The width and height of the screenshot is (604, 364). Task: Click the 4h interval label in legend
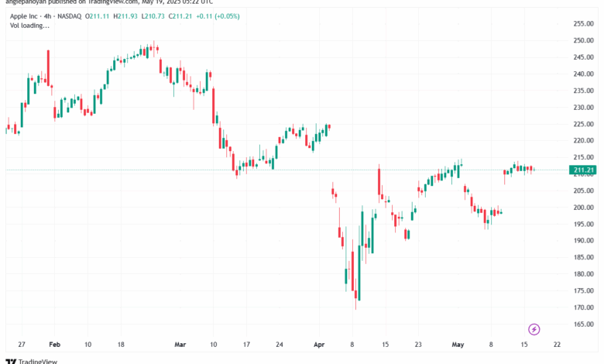[47, 16]
